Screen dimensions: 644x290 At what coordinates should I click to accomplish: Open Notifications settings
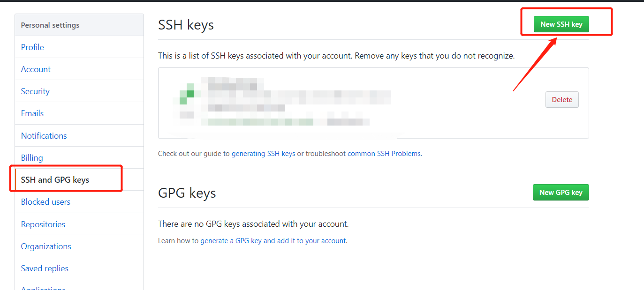click(44, 136)
